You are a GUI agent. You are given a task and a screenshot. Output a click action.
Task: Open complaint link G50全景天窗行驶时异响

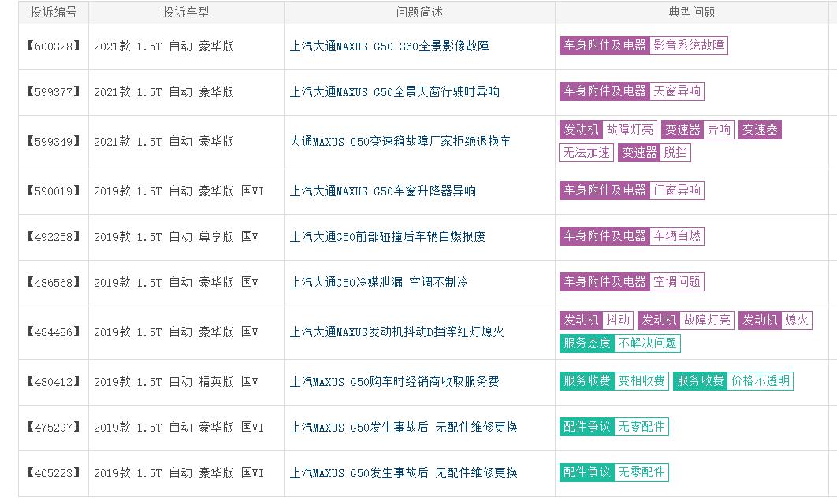click(395, 91)
